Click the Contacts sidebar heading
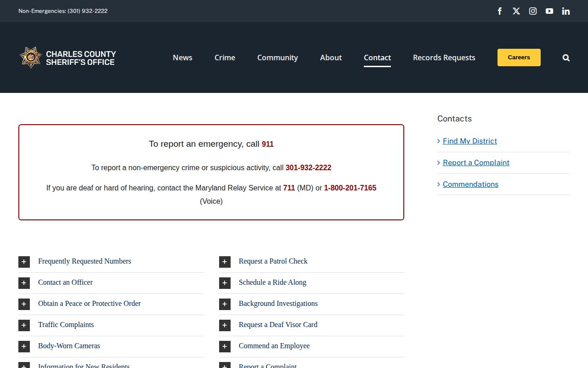The image size is (588, 368). pyautogui.click(x=454, y=119)
